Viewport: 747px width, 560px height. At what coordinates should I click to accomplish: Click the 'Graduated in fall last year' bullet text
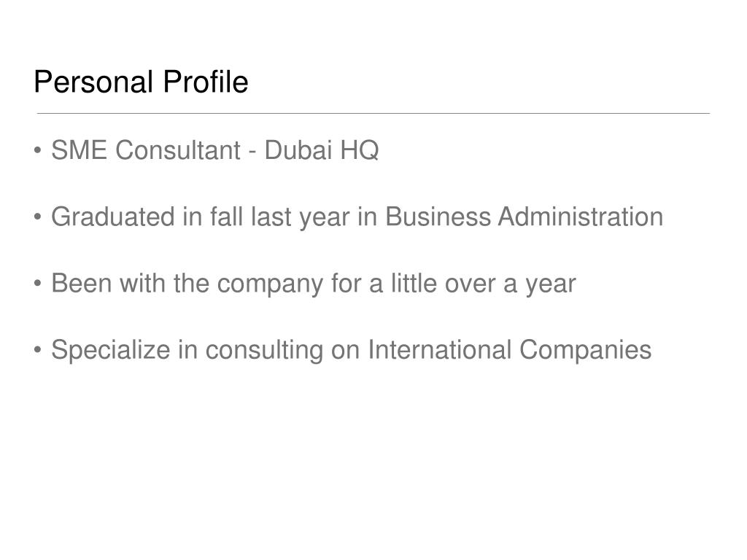[357, 217]
